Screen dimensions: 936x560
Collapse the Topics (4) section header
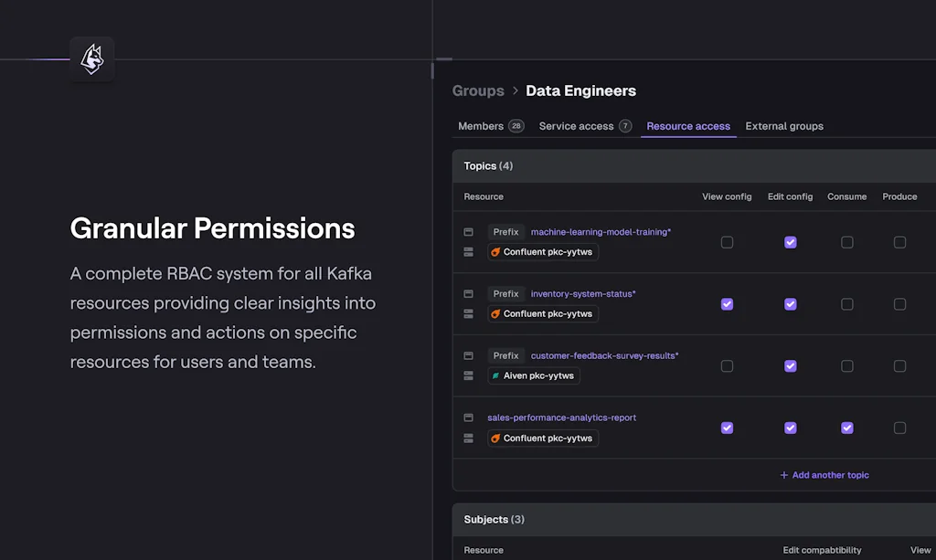(x=488, y=166)
